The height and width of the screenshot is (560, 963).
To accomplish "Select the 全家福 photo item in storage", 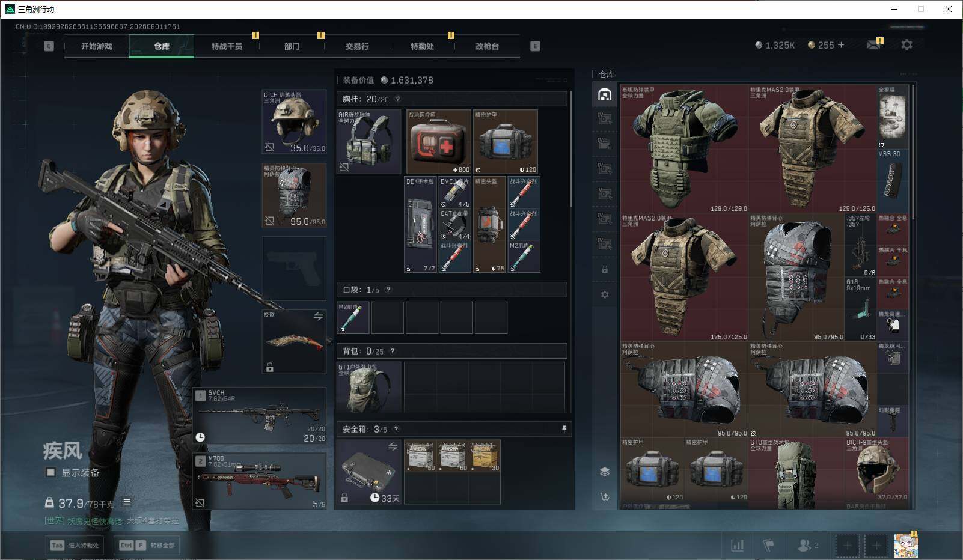I will 893,117.
